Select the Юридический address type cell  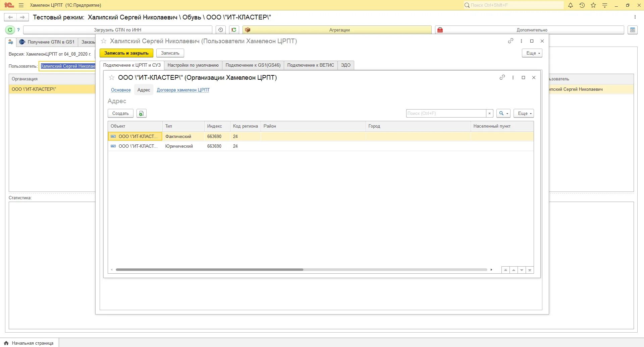[x=183, y=146]
